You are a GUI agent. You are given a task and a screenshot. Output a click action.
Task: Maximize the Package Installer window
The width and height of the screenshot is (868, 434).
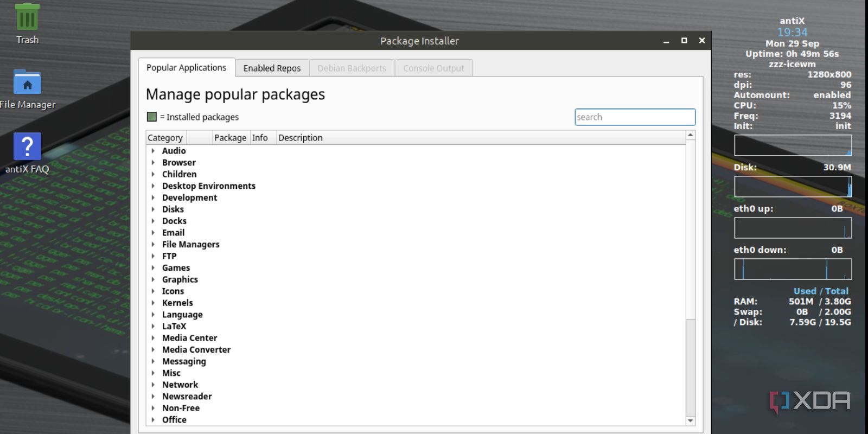coord(684,41)
